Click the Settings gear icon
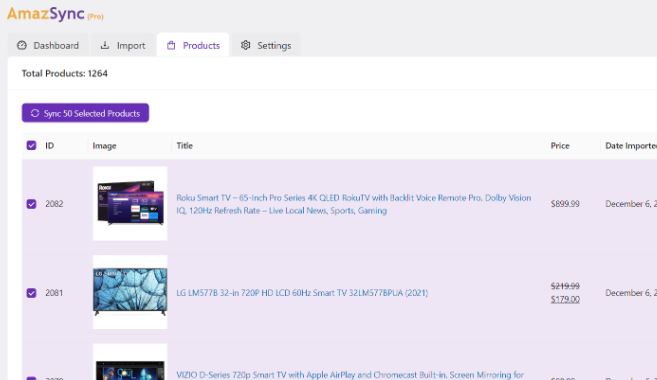The width and height of the screenshot is (657, 380). 246,45
